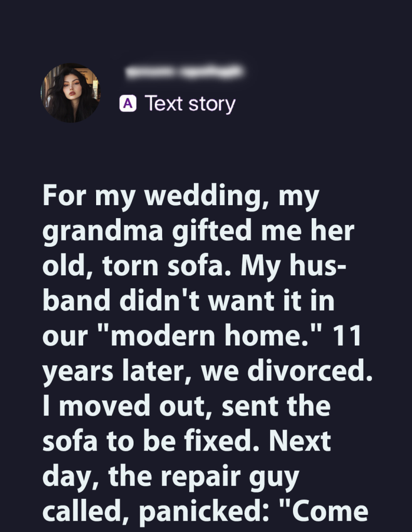Open the poster's profile picture

pyautogui.click(x=70, y=94)
